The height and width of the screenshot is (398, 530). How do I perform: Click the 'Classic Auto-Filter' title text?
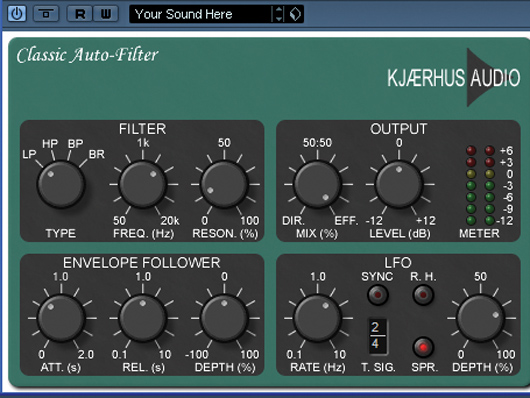pos(87,55)
